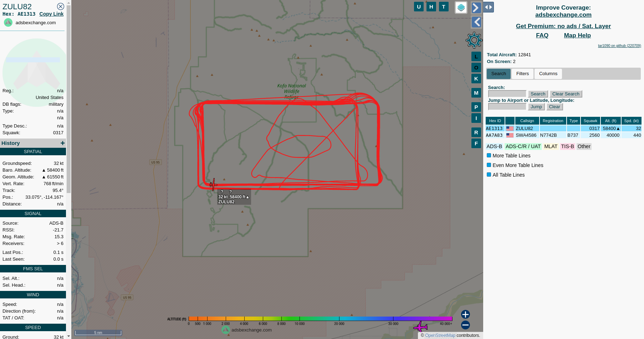Click the altitude color legend bar
Image resolution: width=644 pixels, height=339 pixels.
(320, 319)
